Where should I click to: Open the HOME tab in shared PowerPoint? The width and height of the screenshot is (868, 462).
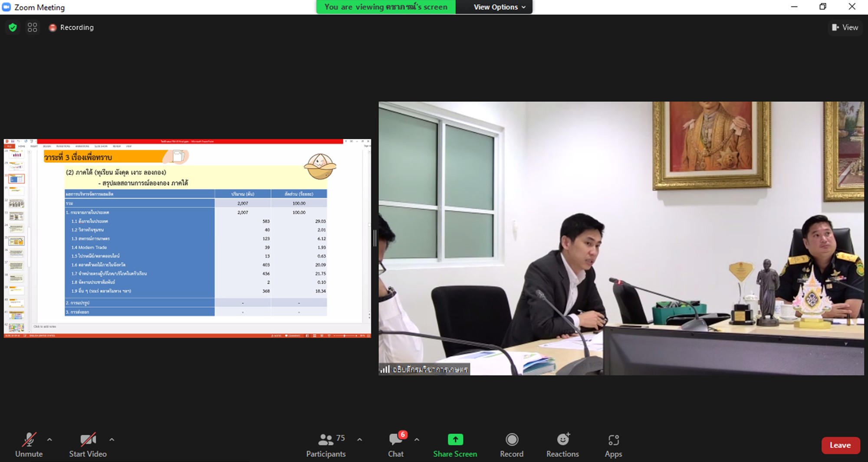[21, 146]
